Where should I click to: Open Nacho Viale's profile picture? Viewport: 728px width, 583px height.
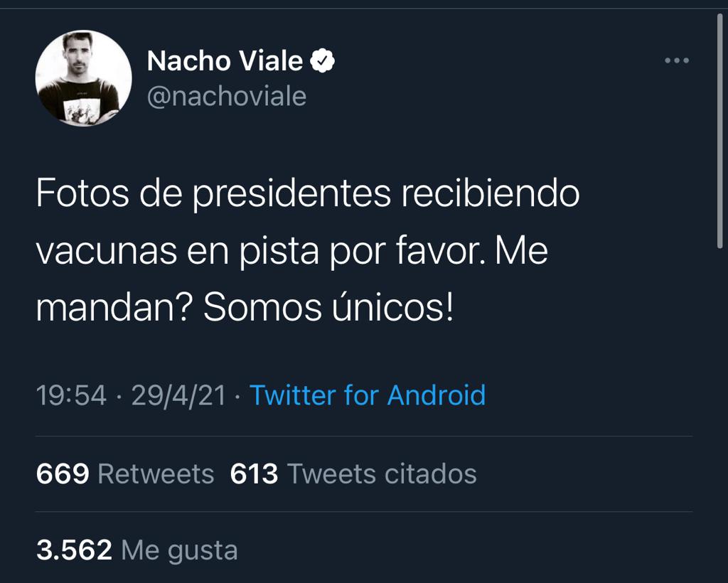pyautogui.click(x=84, y=78)
